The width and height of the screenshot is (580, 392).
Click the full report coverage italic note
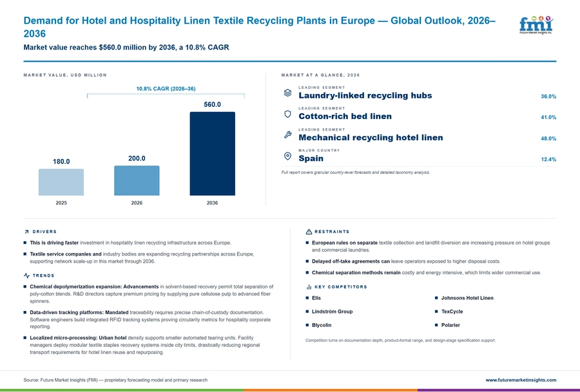coord(356,173)
